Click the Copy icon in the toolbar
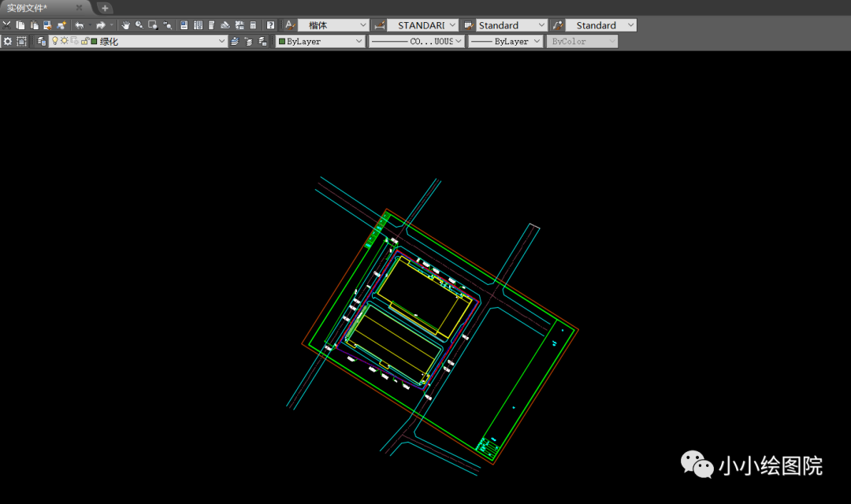This screenshot has height=504, width=851. tap(20, 25)
